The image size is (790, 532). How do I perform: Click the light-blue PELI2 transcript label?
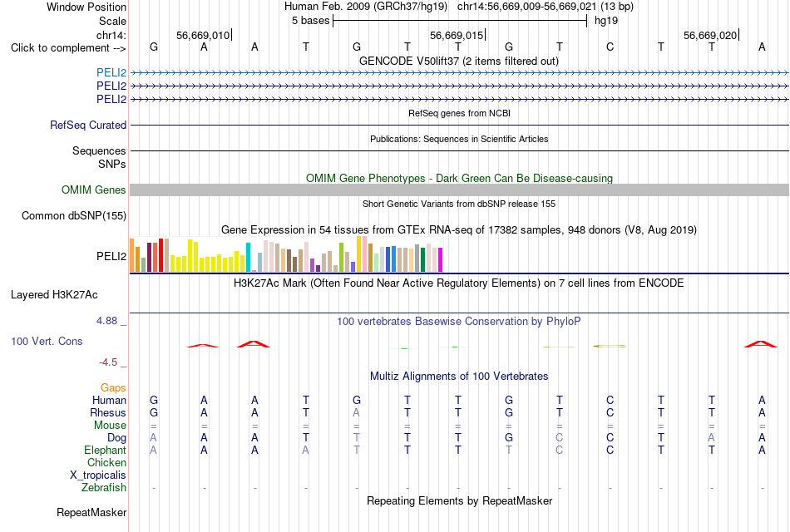click(111, 73)
